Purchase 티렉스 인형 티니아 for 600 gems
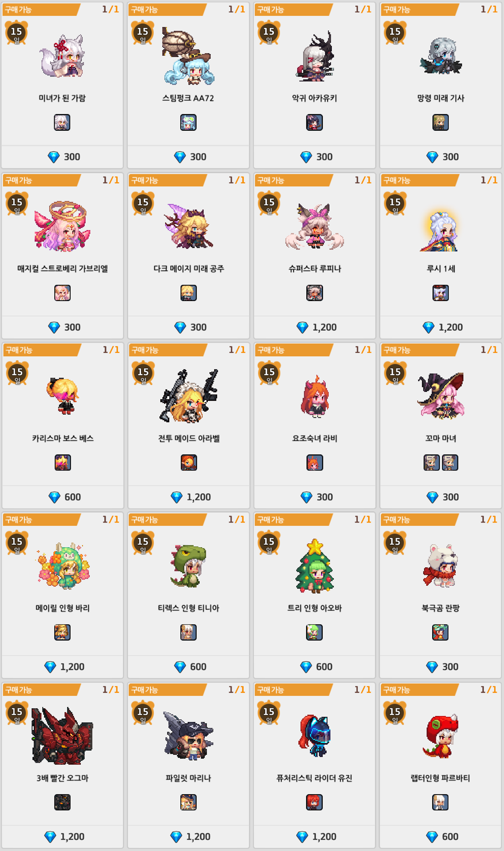Viewport: 504px width, 851px height. [188, 666]
